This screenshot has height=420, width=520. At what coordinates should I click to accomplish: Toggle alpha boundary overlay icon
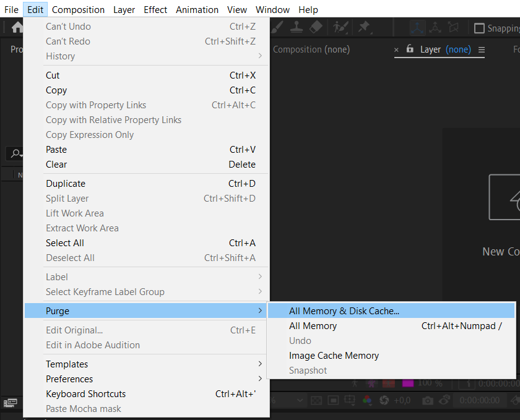point(372,384)
